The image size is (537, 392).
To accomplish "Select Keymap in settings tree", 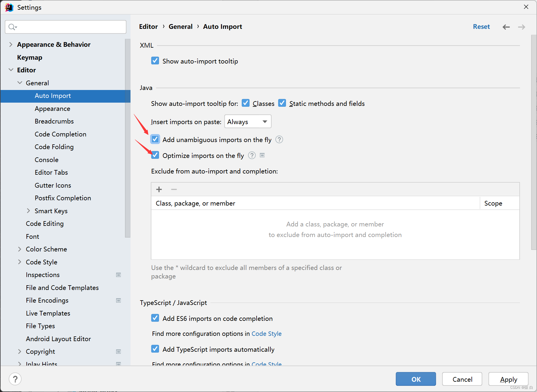I will coord(30,57).
